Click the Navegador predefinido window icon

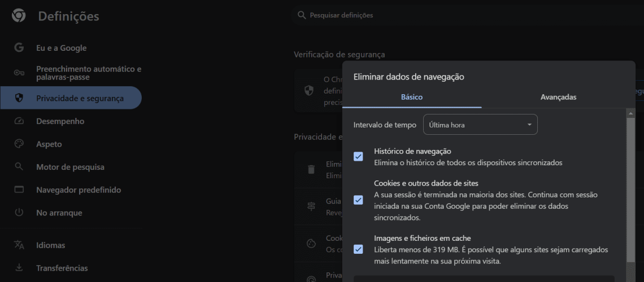[x=19, y=190]
